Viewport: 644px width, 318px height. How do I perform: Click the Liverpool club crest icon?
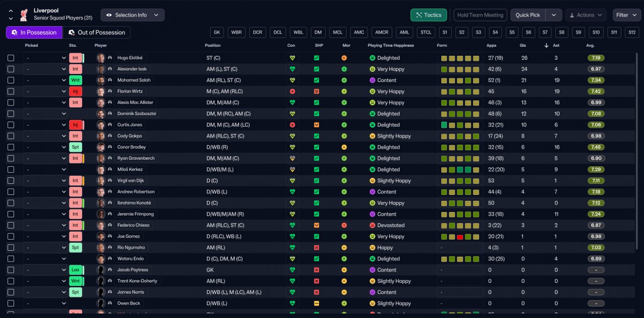pyautogui.click(x=23, y=15)
